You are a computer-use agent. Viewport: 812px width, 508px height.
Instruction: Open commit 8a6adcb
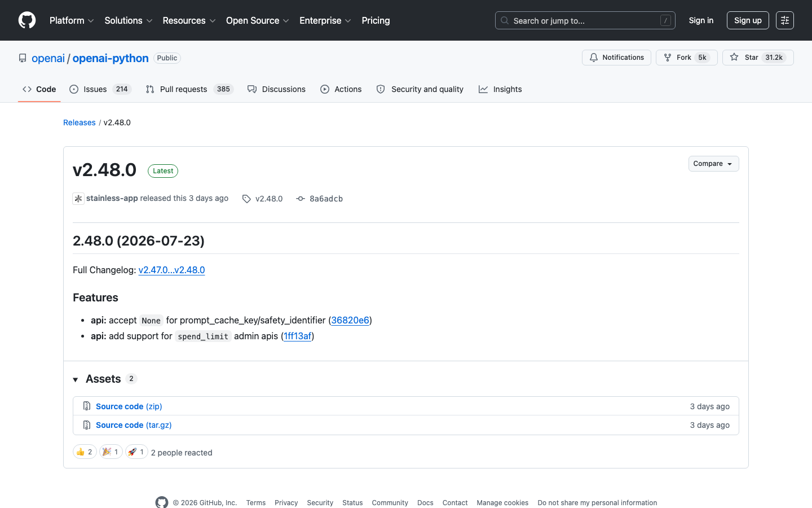pyautogui.click(x=320, y=199)
